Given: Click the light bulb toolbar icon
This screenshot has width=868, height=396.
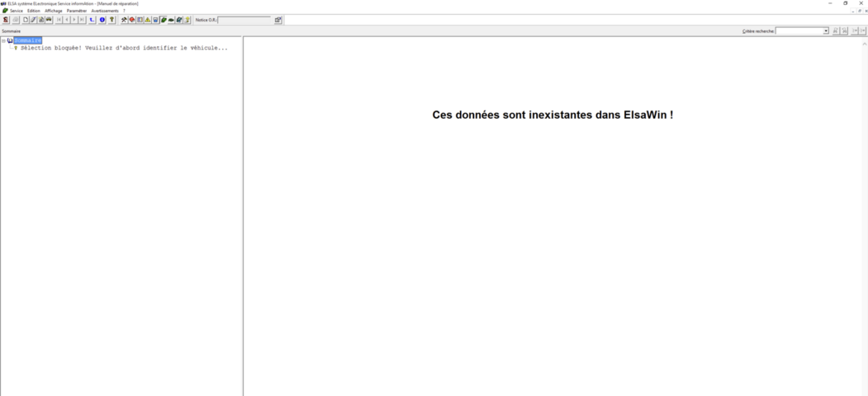Looking at the screenshot, I should click(x=187, y=20).
